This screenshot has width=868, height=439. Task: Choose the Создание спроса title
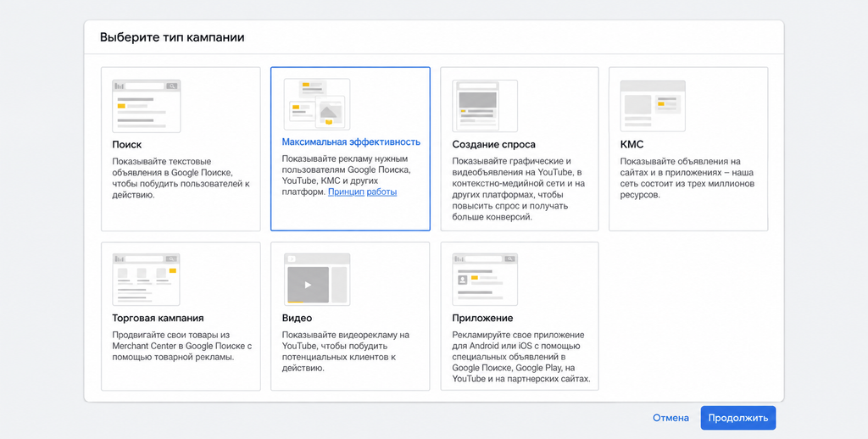[494, 144]
